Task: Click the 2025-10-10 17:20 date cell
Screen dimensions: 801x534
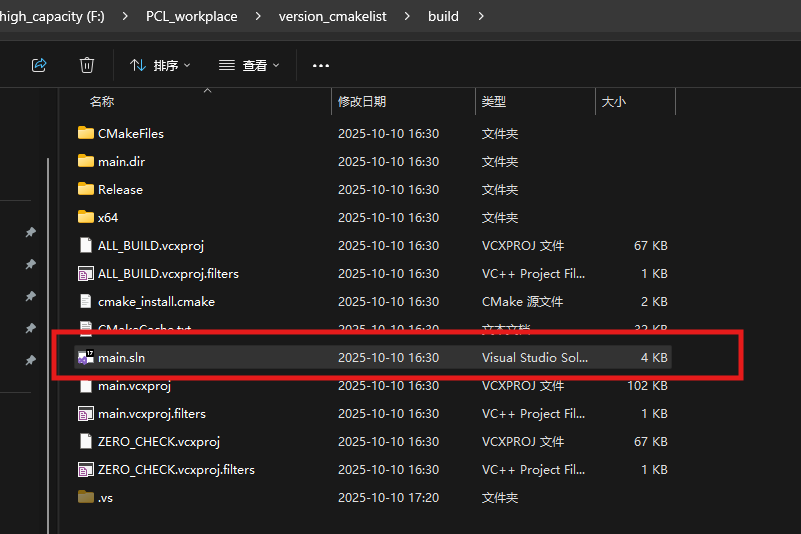Action: (388, 497)
